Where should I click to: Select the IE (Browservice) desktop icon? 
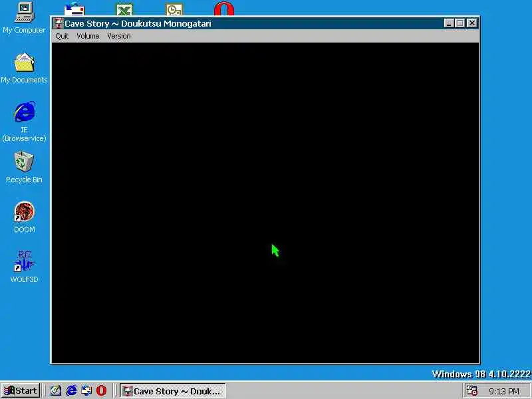coord(25,112)
